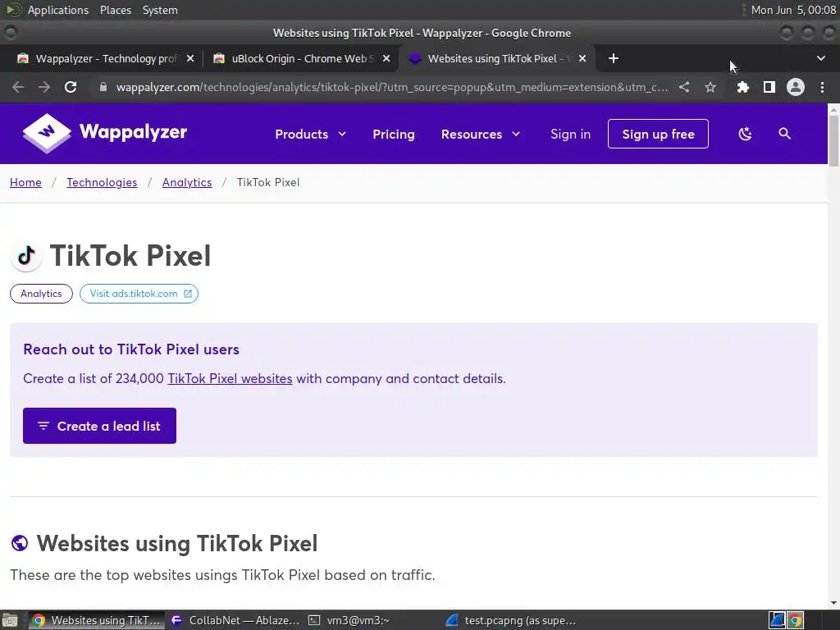Switch to CollabNet Ablaze taskbar window
This screenshot has height=630, width=840.
235,620
